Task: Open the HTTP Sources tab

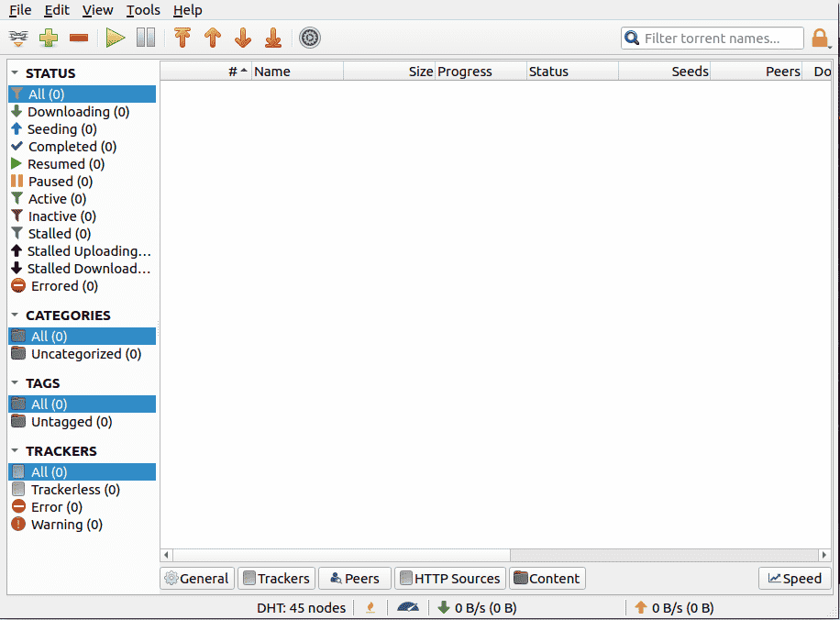Action: 450,578
